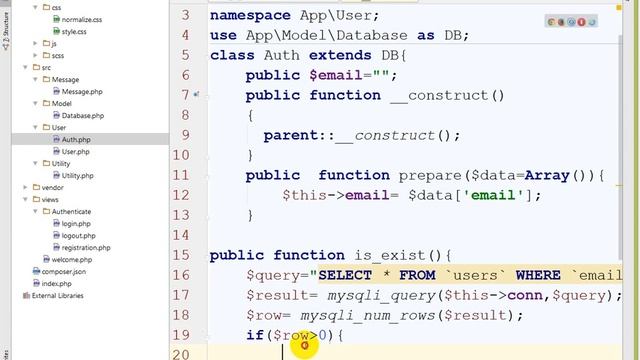
Task: Select the User.php file icon
Action: click(56, 151)
